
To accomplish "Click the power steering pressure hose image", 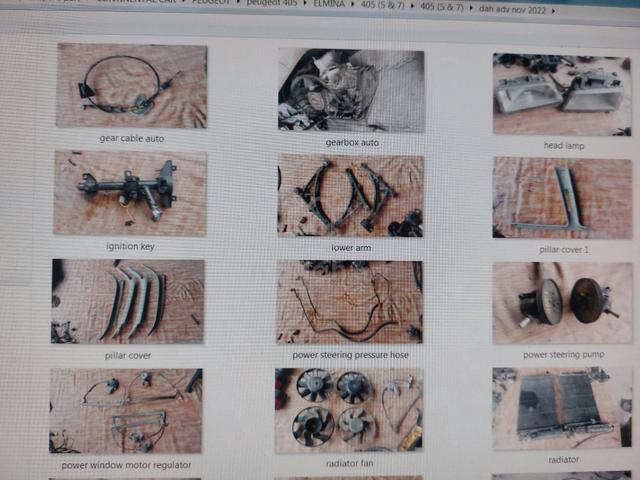I will click(349, 302).
